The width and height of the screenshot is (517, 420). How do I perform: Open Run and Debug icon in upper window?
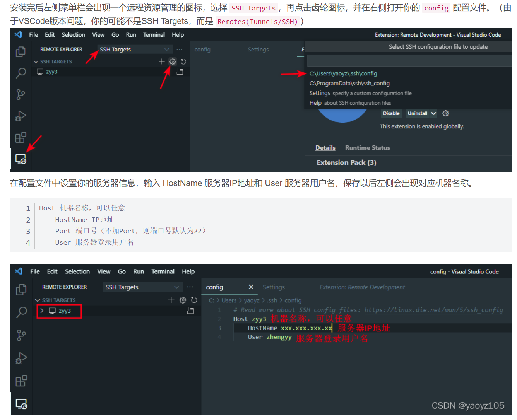click(21, 116)
